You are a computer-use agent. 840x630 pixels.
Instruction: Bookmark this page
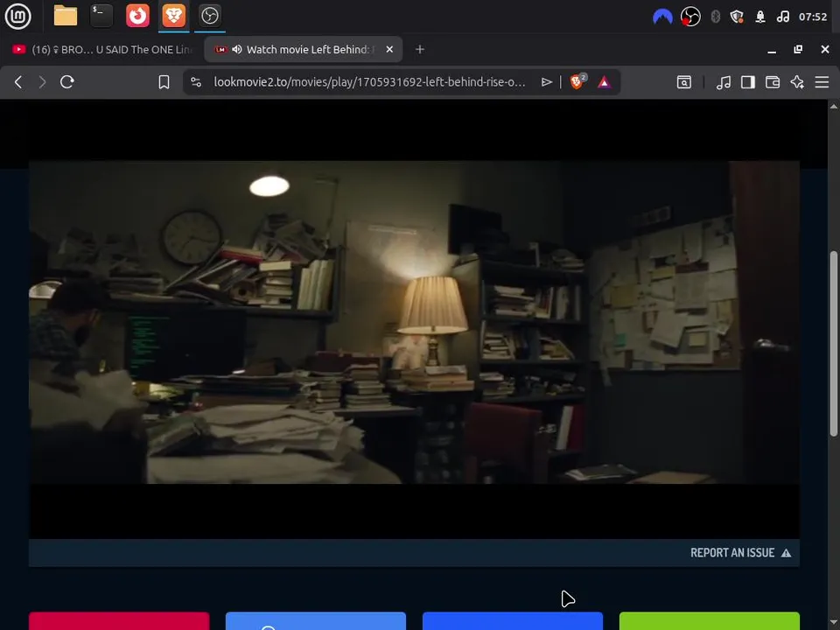click(x=164, y=82)
